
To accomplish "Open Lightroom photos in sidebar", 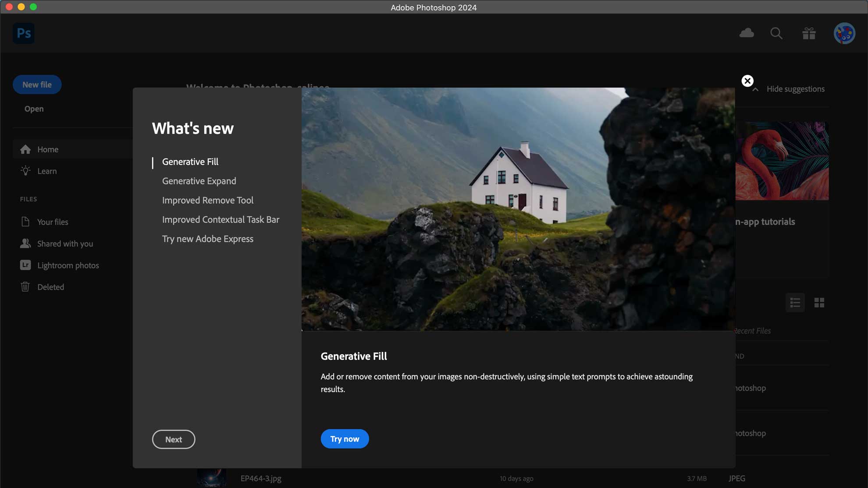I will tap(68, 265).
